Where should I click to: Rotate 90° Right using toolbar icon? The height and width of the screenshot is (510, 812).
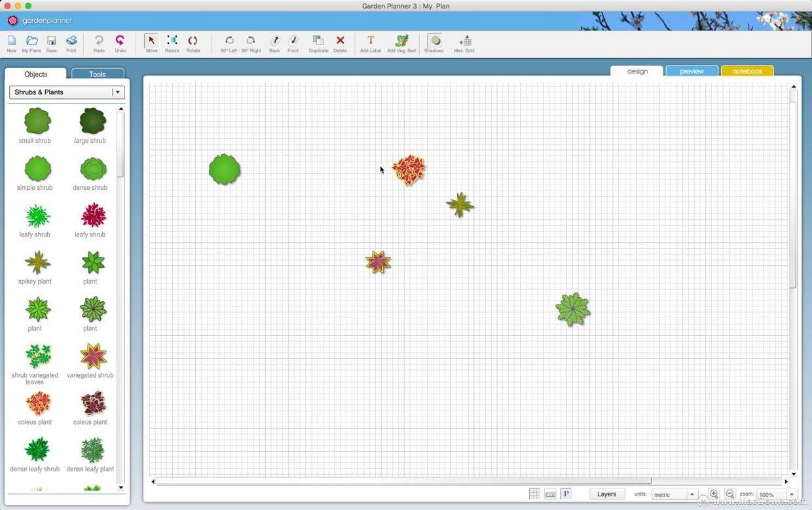click(x=251, y=43)
